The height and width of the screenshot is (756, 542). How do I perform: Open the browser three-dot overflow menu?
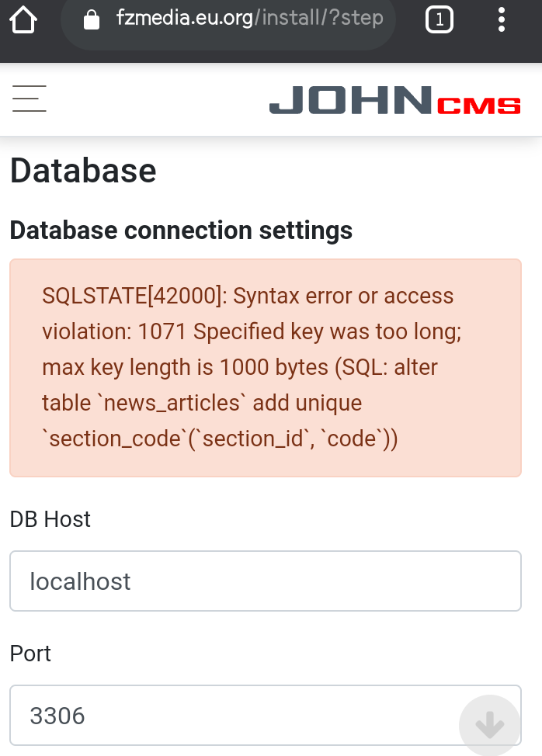(x=502, y=19)
